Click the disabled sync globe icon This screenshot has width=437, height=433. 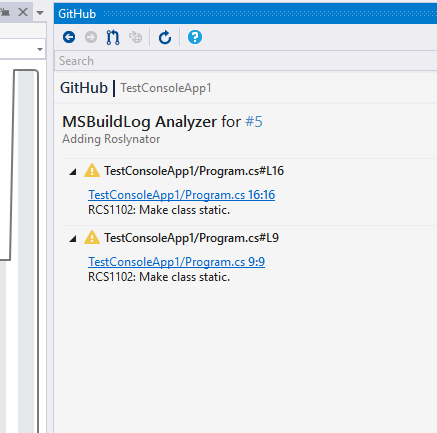(x=135, y=37)
